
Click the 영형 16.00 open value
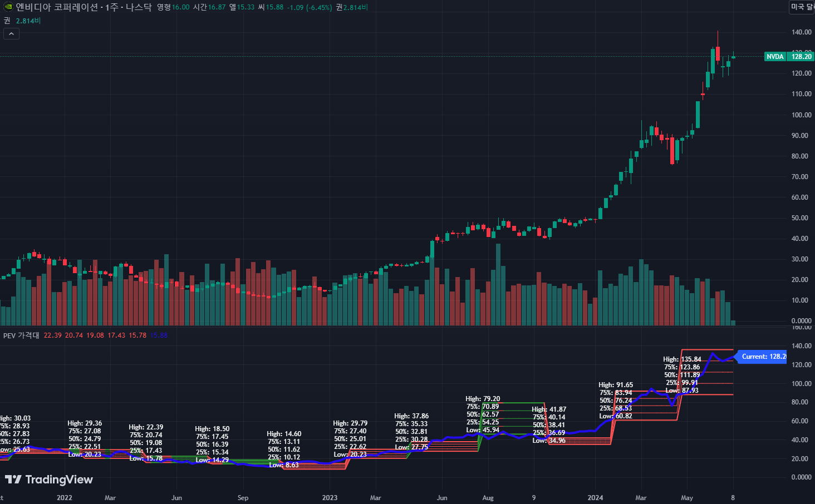pos(173,7)
